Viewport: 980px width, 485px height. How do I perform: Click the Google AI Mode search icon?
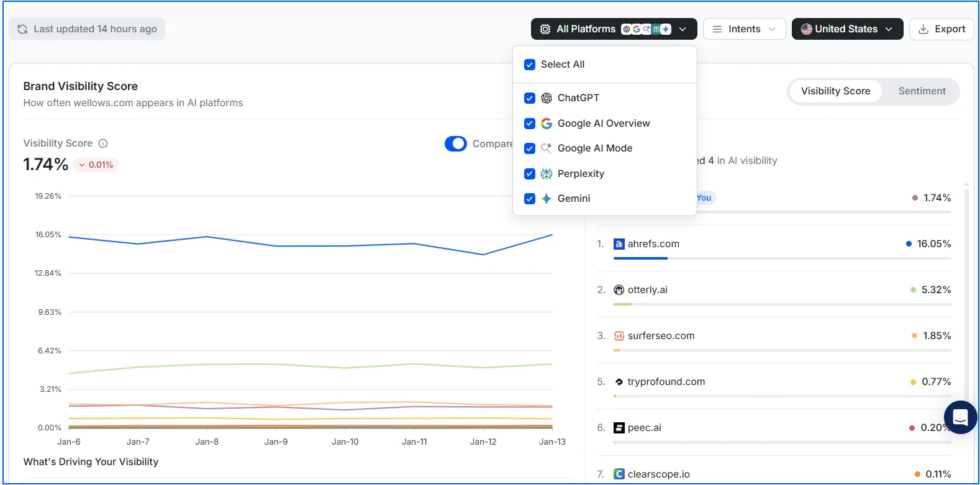point(547,148)
